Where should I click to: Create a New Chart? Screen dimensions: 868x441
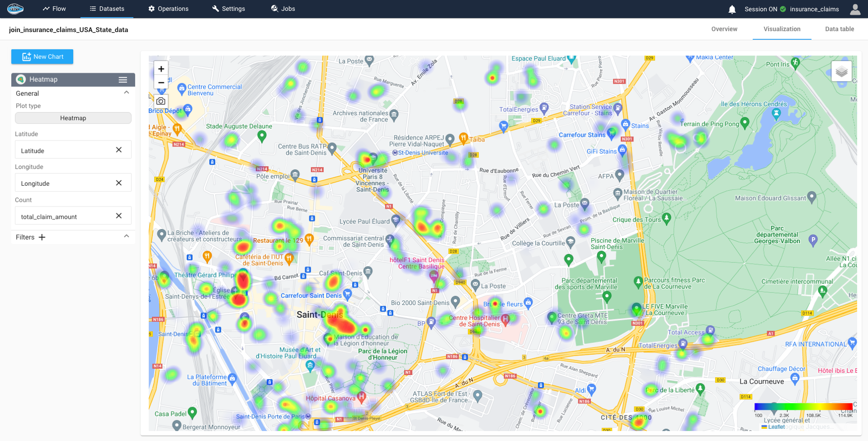[x=42, y=56]
